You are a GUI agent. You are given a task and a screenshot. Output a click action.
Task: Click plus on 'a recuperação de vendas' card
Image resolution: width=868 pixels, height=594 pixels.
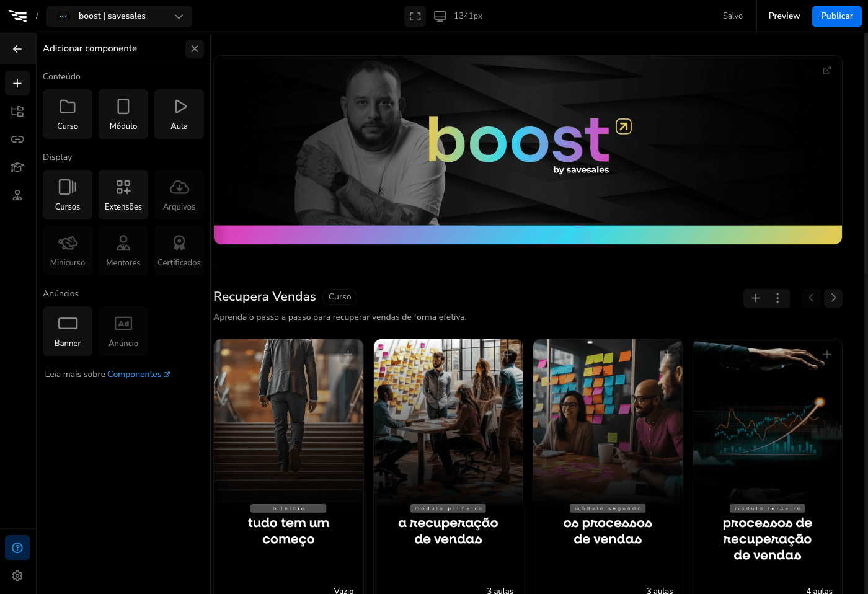pos(508,355)
